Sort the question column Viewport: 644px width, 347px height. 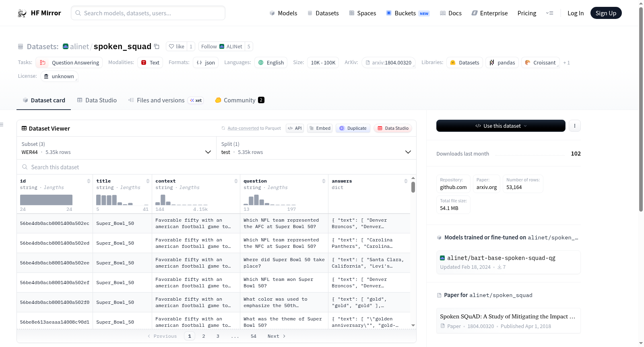pos(324,181)
